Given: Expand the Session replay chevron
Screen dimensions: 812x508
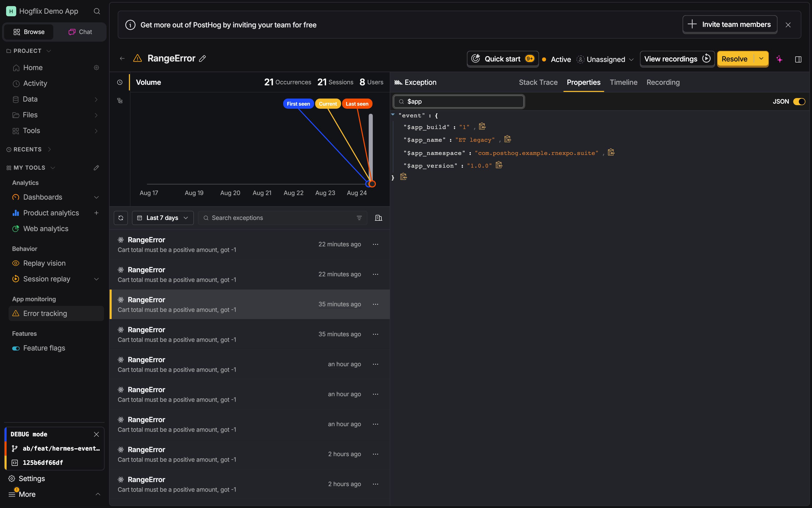Looking at the screenshot, I should 96,279.
